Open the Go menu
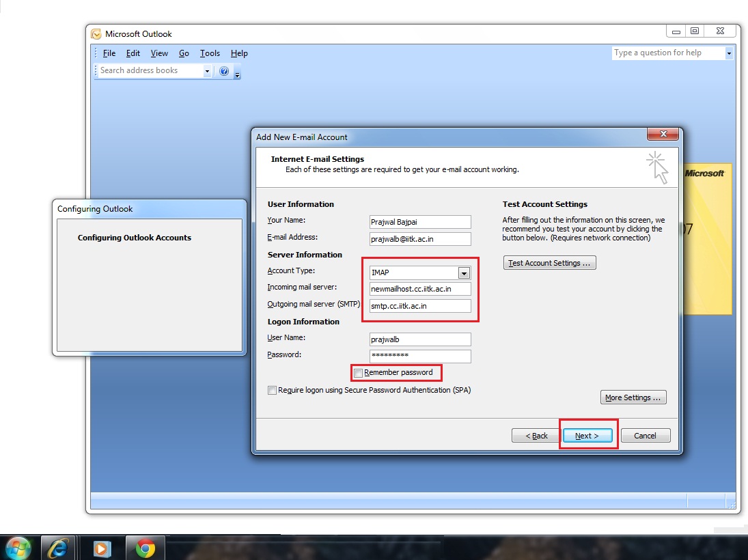The height and width of the screenshot is (560, 748). pos(184,53)
